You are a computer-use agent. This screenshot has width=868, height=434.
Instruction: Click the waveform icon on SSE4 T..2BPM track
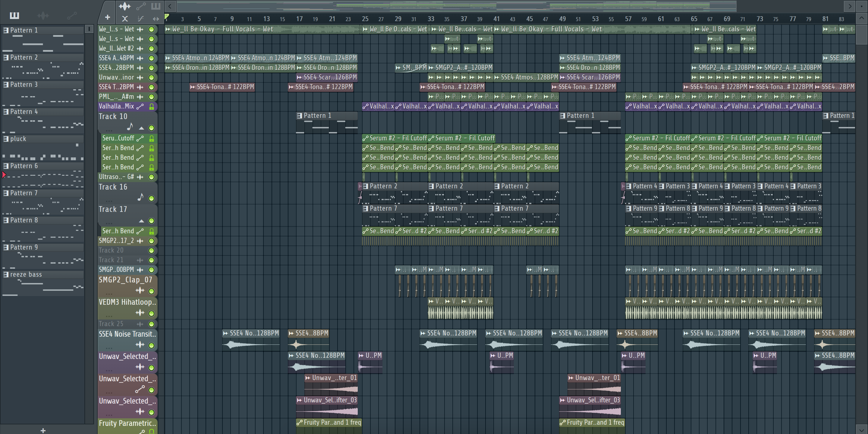(140, 87)
